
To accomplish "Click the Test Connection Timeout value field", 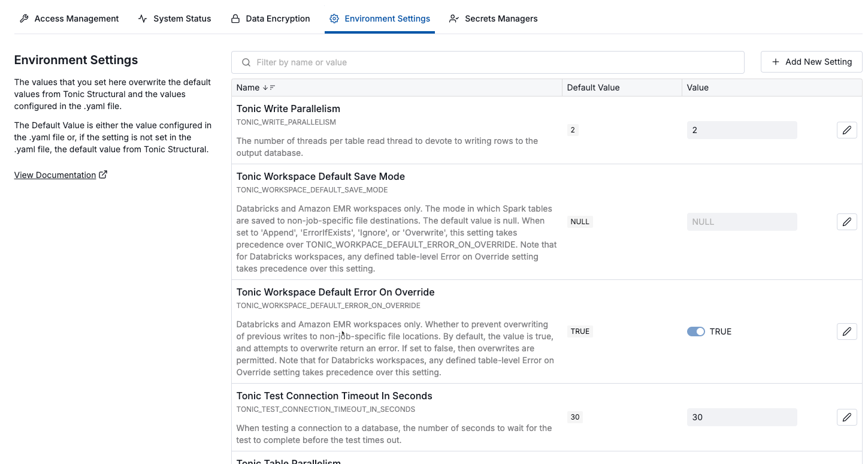I will 742,417.
